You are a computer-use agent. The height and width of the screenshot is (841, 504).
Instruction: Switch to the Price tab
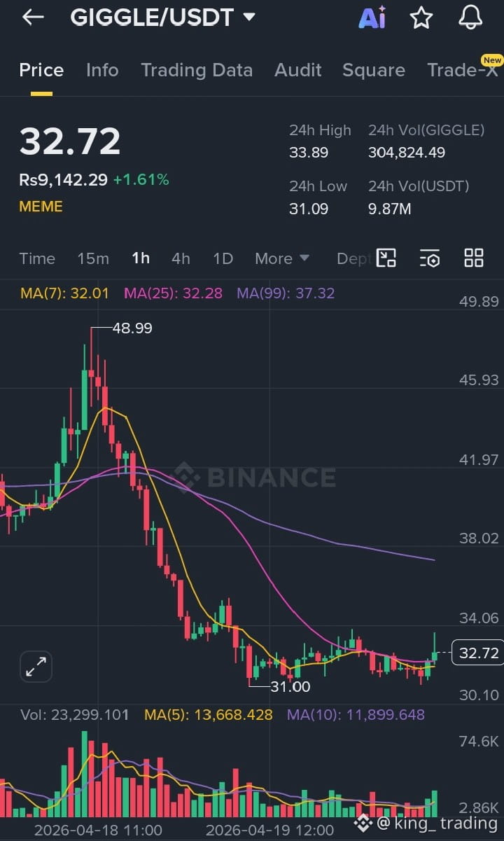tap(41, 70)
